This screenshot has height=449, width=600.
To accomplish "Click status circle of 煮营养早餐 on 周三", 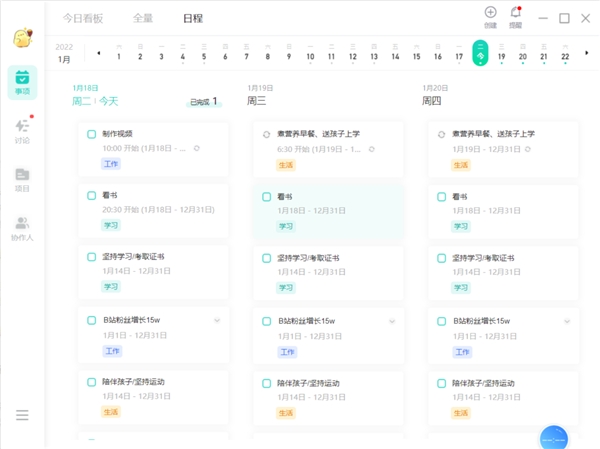I will pos(266,134).
